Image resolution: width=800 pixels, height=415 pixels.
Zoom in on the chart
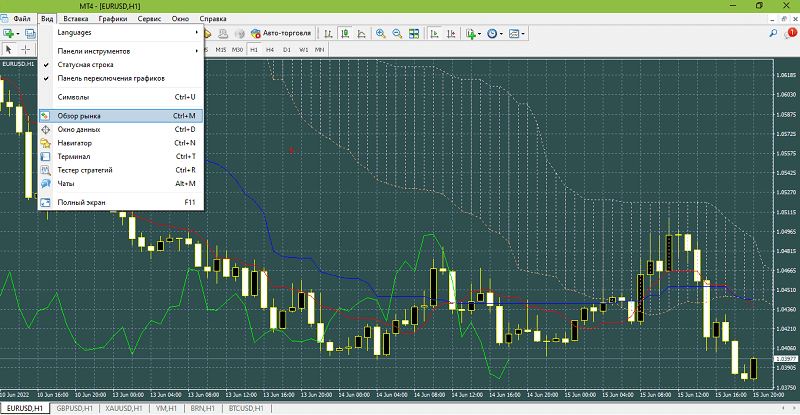point(381,34)
